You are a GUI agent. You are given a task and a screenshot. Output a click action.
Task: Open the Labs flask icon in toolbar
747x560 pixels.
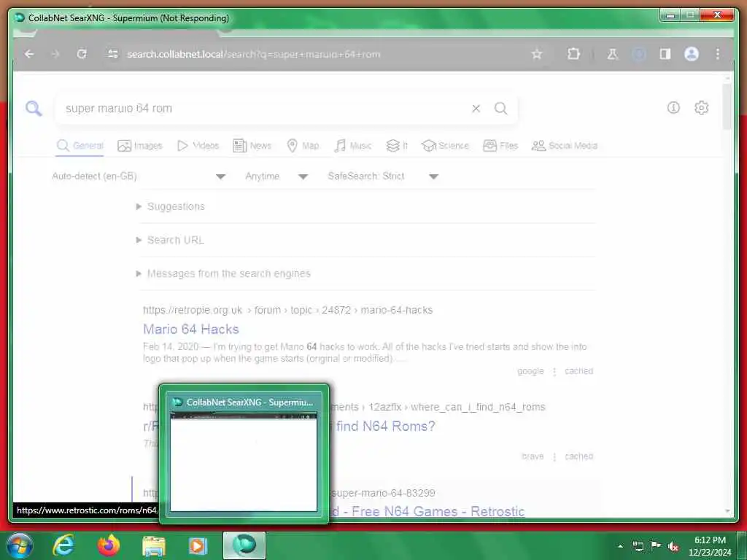pos(613,54)
